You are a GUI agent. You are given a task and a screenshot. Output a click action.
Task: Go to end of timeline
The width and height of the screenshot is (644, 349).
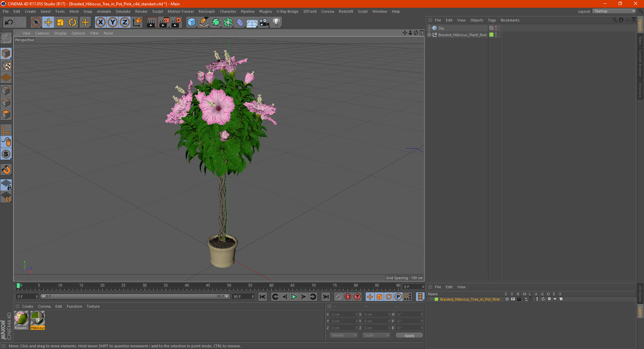[325, 297]
